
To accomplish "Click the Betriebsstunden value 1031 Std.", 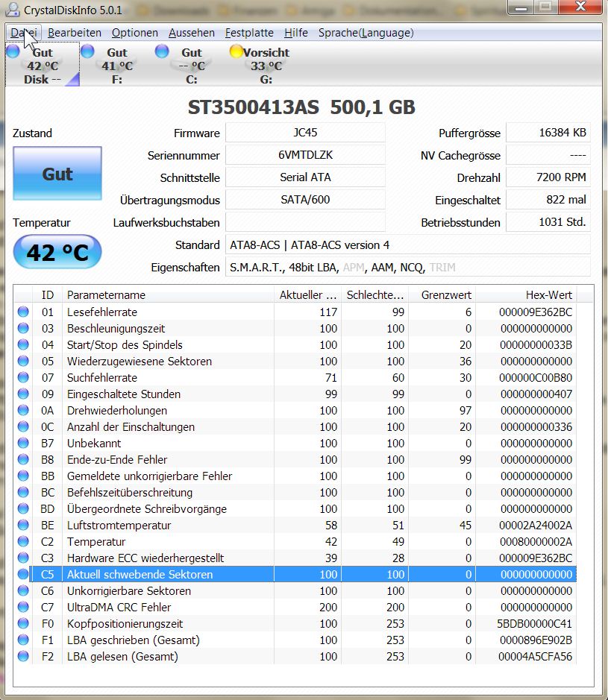I will point(548,222).
